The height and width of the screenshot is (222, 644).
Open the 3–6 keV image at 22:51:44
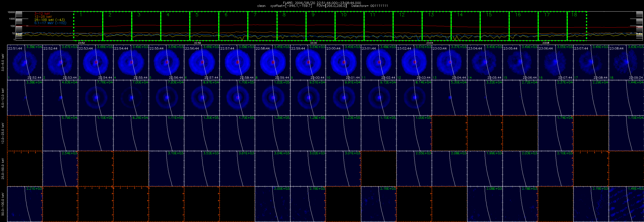[25, 62]
